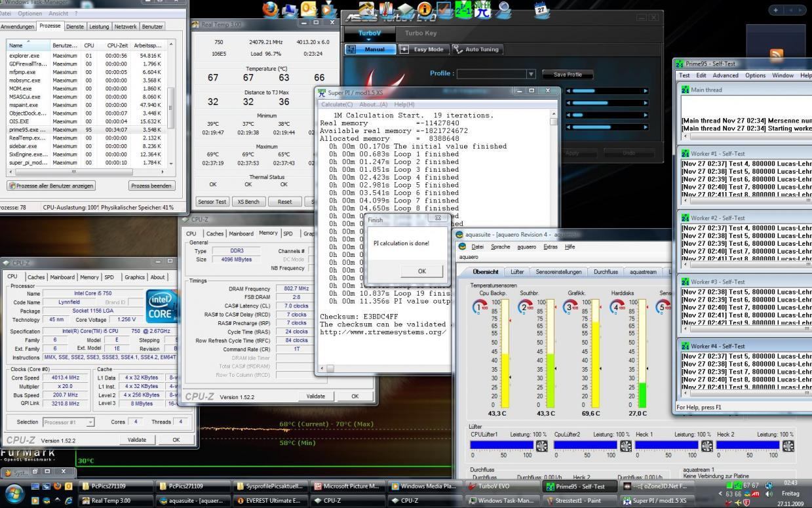Image resolution: width=812 pixels, height=508 pixels.
Task: Click the Windows Start orb
Action: (x=14, y=494)
